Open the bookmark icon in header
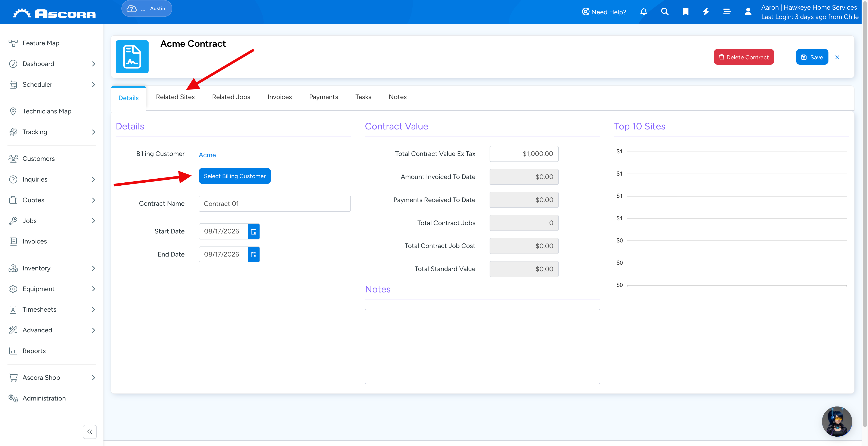The width and height of the screenshot is (868, 446). click(x=685, y=12)
